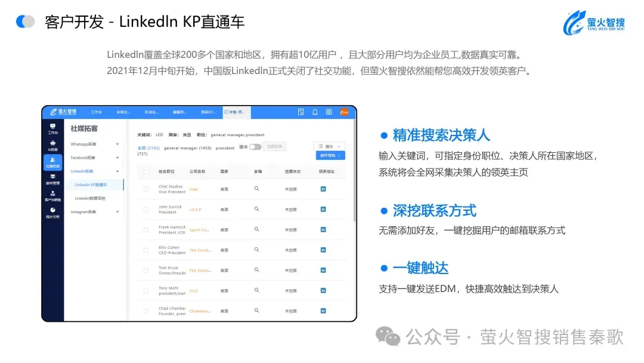Open the AI拓客 robot icon in sidebar
644x363 pixels.
click(x=52, y=146)
